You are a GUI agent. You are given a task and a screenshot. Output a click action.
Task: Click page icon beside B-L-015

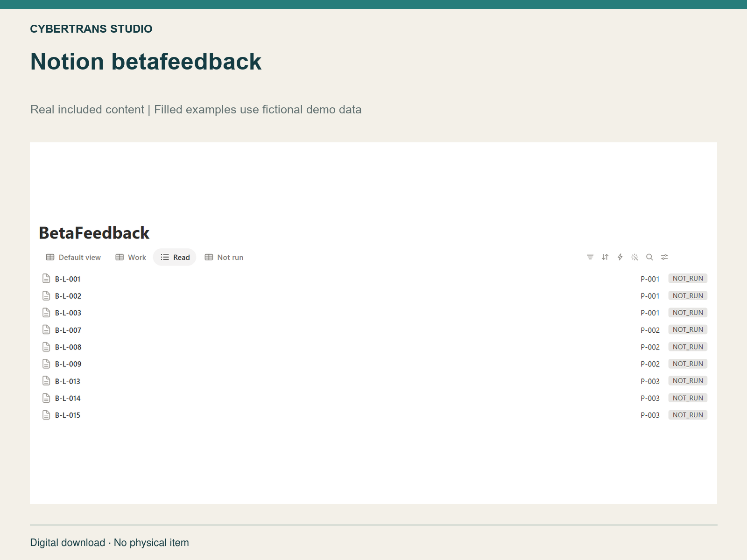tap(46, 415)
